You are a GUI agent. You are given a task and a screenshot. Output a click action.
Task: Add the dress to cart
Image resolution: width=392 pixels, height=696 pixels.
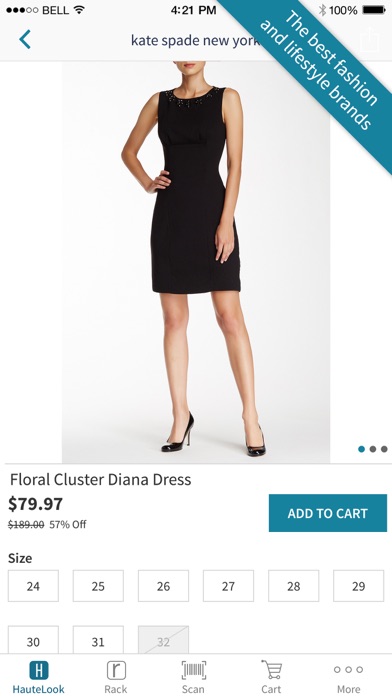click(328, 513)
